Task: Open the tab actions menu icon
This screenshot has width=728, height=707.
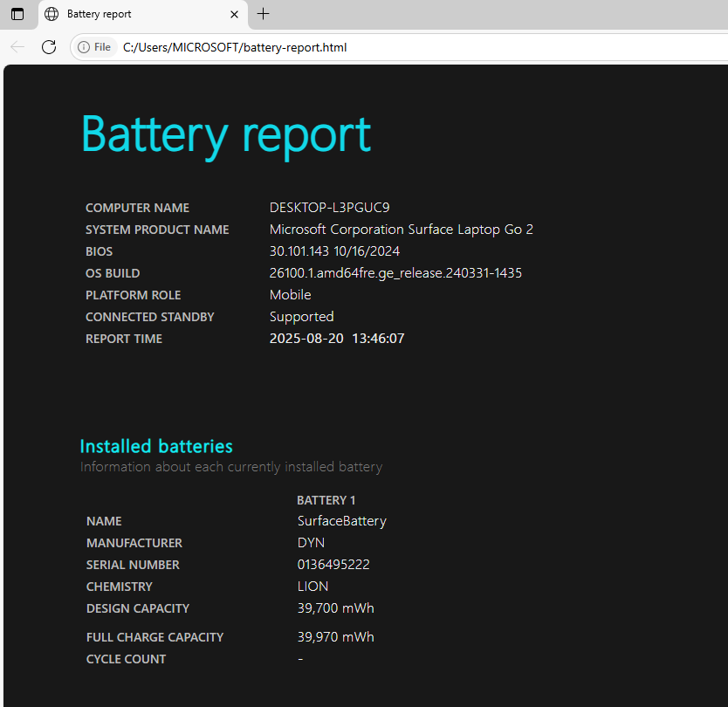Action: point(17,14)
